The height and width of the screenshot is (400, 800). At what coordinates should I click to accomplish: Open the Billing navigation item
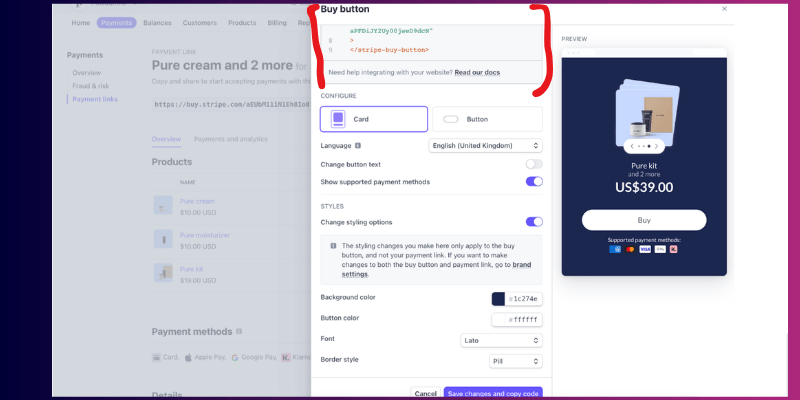pyautogui.click(x=277, y=22)
